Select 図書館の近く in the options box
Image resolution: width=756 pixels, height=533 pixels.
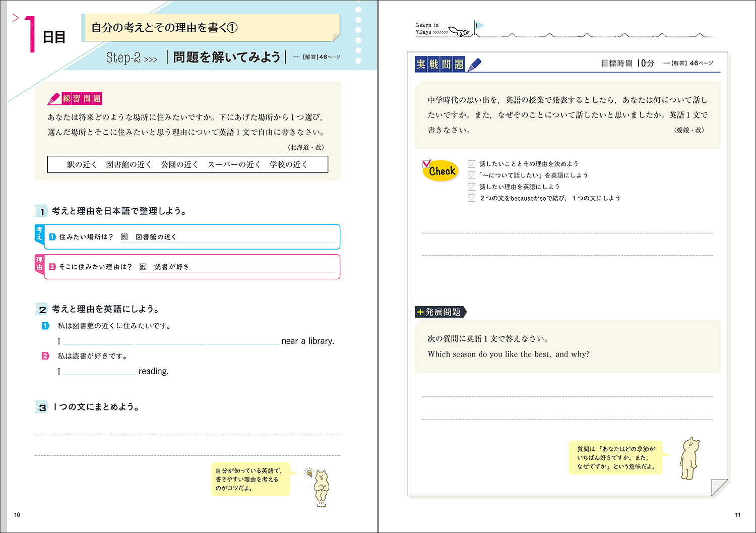(x=129, y=164)
